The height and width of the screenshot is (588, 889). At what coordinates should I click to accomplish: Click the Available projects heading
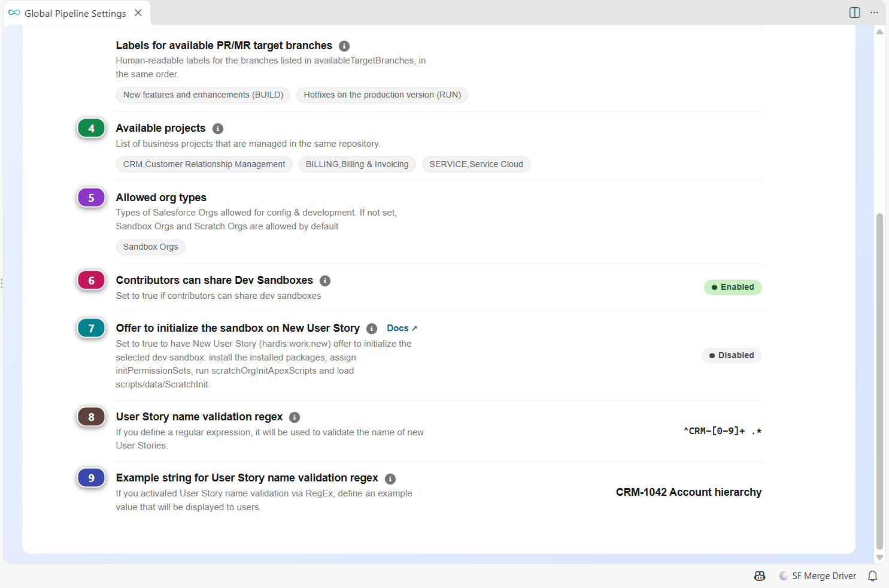pos(160,128)
